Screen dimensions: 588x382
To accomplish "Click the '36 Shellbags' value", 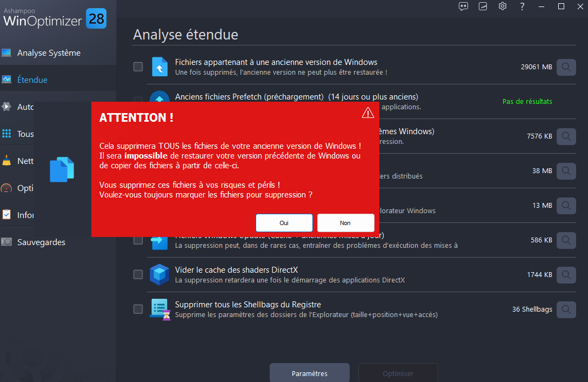I will (532, 309).
